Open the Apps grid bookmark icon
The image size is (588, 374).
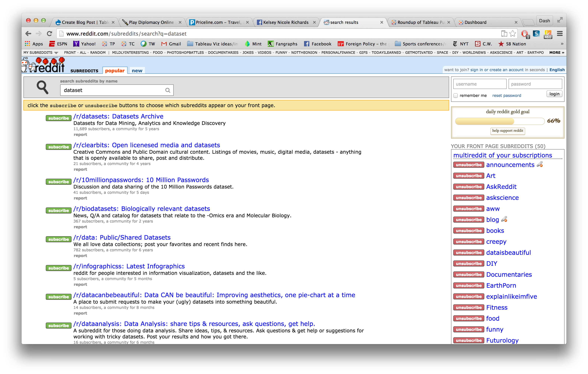coord(27,44)
